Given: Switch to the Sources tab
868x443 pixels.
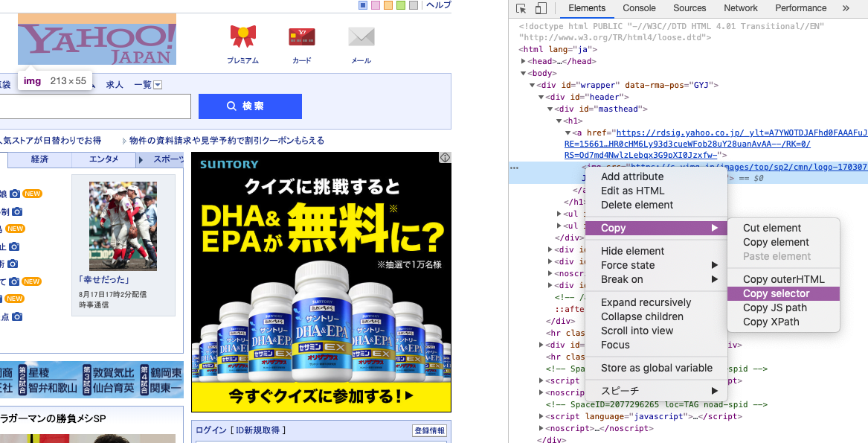Looking at the screenshot, I should click(x=689, y=8).
